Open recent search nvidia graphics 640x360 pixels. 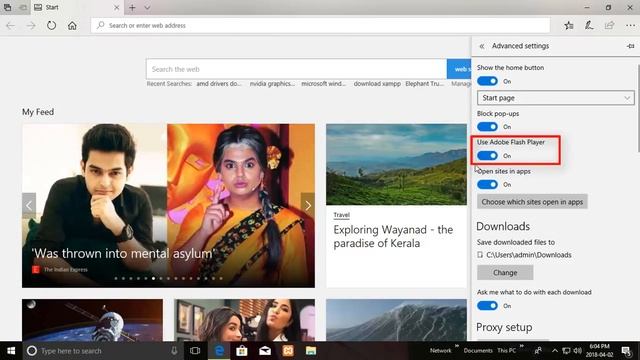coord(272,84)
